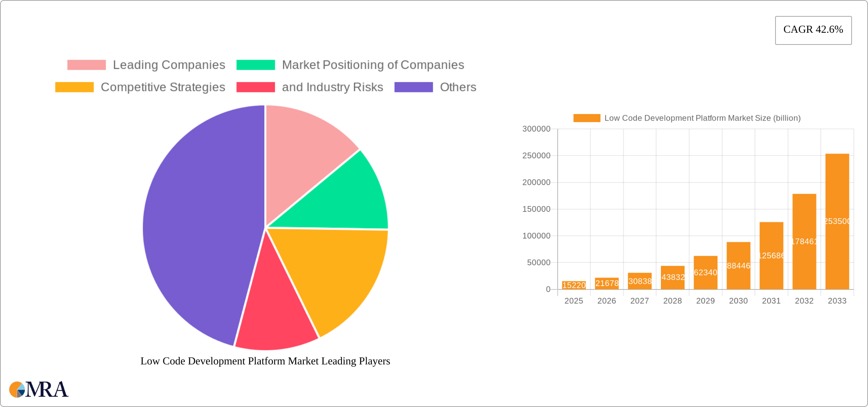
Task: Click the 2025 x-axis label
Action: [574, 301]
